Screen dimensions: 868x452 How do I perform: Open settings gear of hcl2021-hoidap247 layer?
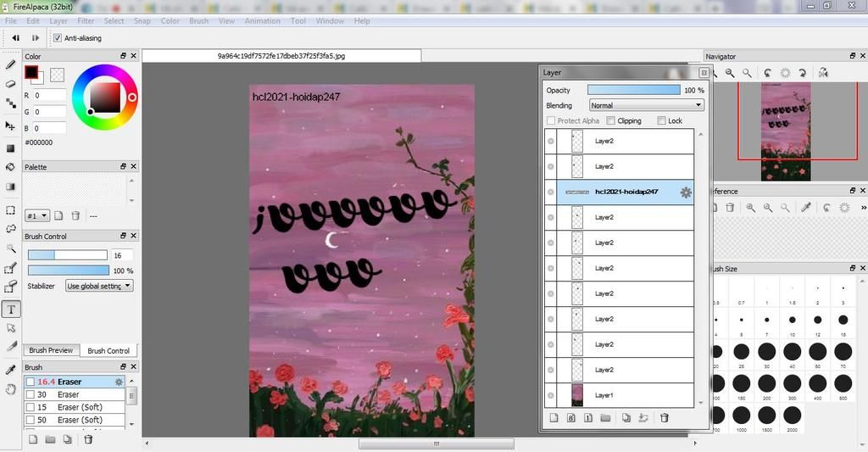tap(685, 193)
